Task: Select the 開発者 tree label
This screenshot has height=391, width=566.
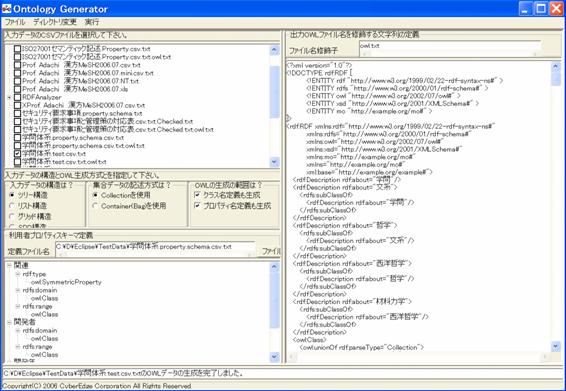Action: pos(25,322)
